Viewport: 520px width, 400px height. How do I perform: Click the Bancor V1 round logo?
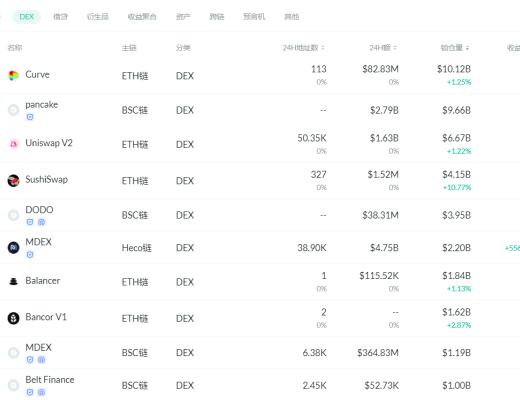[x=13, y=318]
